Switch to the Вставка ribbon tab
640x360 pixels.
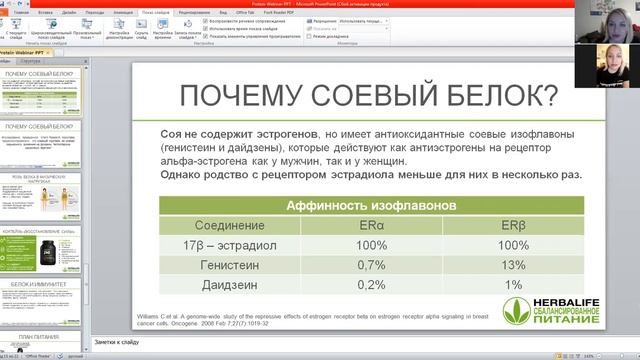tap(45, 13)
